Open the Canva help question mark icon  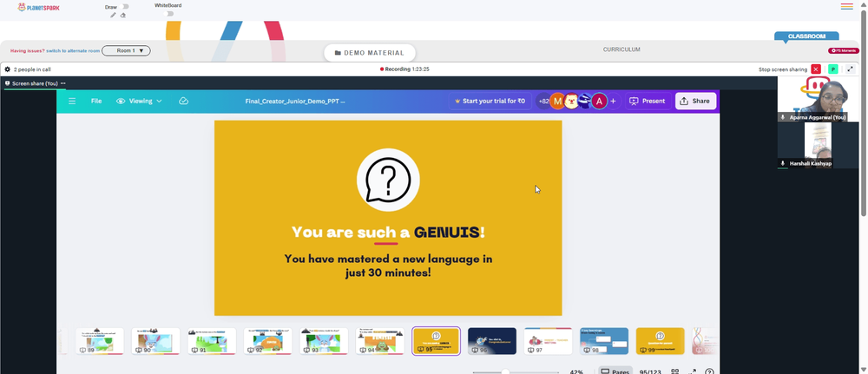pyautogui.click(x=709, y=372)
